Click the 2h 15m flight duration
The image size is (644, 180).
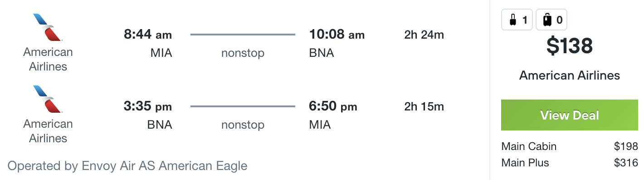tap(424, 107)
